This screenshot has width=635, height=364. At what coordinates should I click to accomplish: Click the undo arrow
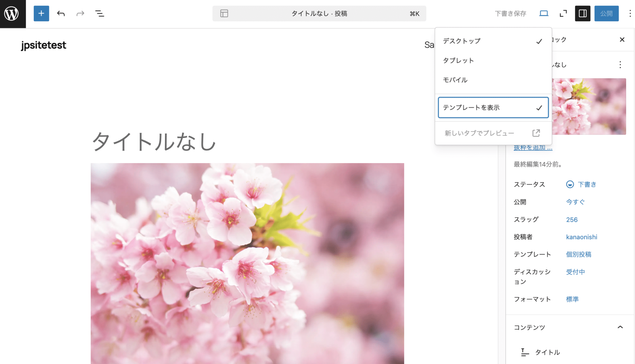pyautogui.click(x=61, y=13)
